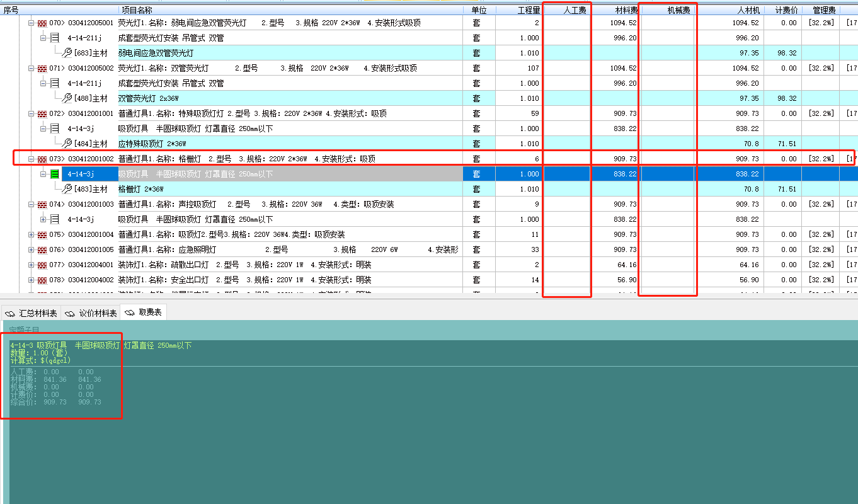
Task: Click the quota list icon under item 070
Action: coord(55,38)
